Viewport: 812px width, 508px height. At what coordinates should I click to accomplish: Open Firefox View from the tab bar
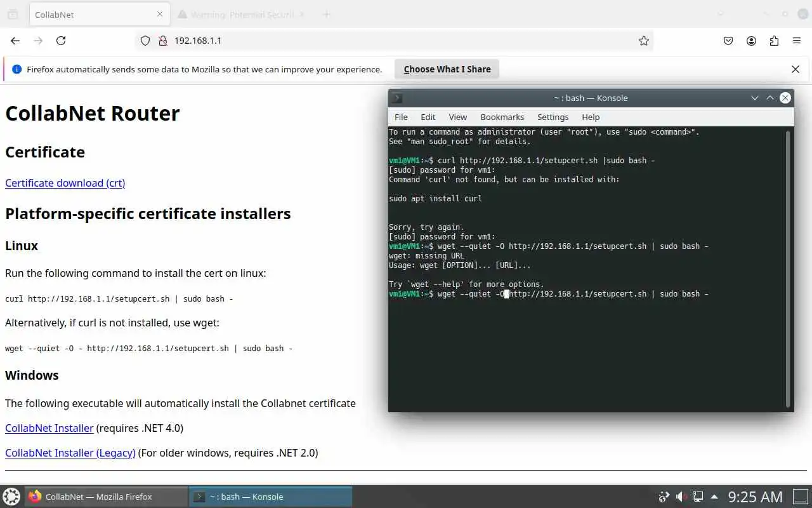click(13, 14)
